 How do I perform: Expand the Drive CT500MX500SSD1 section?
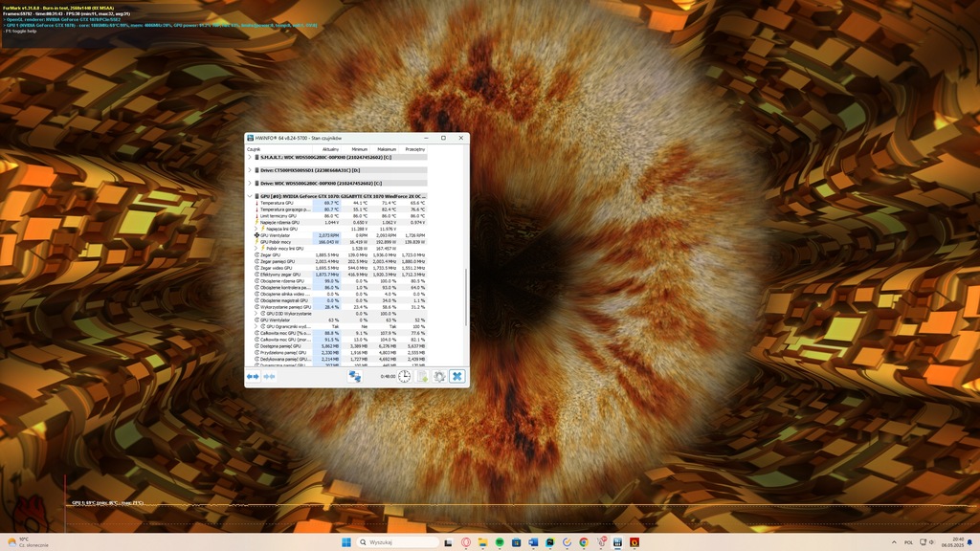pyautogui.click(x=250, y=170)
